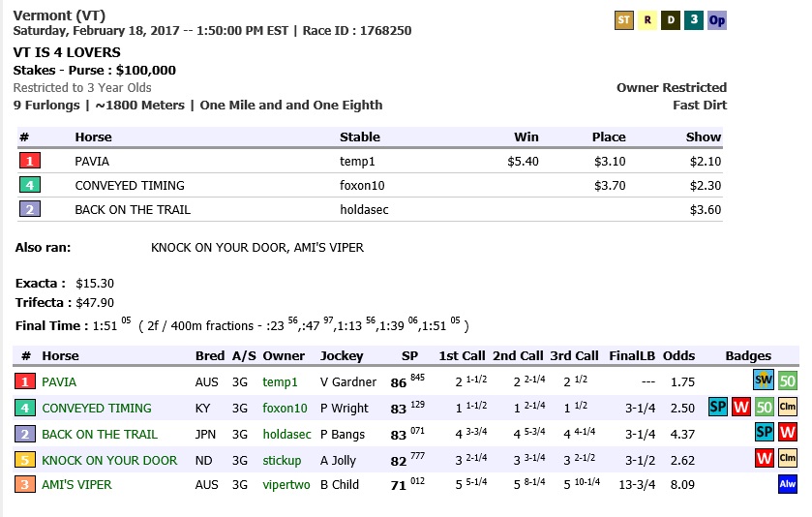Open AMI'S VIPER horse link
This screenshot has height=517, width=812.
pyautogui.click(x=76, y=485)
